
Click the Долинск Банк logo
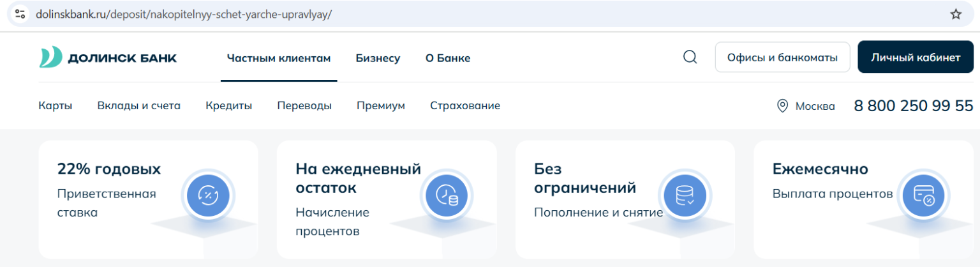tap(108, 57)
